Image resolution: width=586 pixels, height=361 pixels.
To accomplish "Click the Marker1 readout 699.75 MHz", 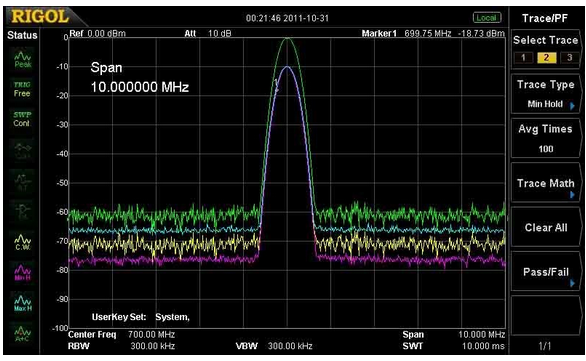I will coord(428,33).
